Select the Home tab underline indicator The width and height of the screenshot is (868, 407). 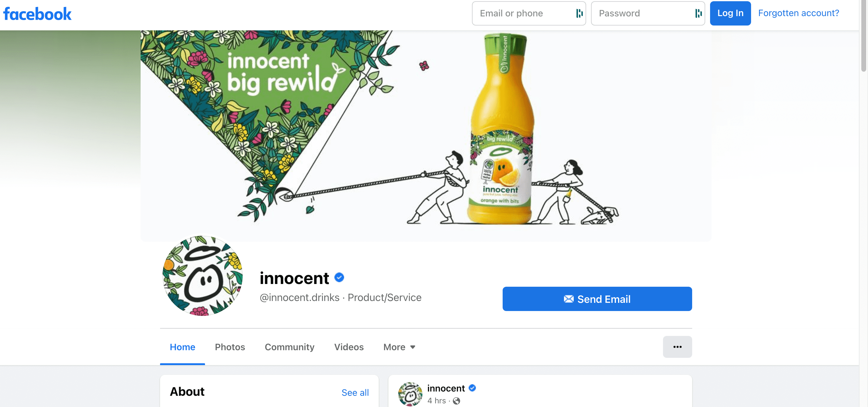click(182, 363)
